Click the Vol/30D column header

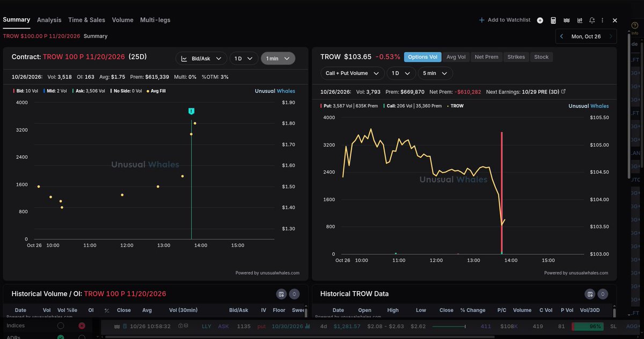pyautogui.click(x=589, y=310)
